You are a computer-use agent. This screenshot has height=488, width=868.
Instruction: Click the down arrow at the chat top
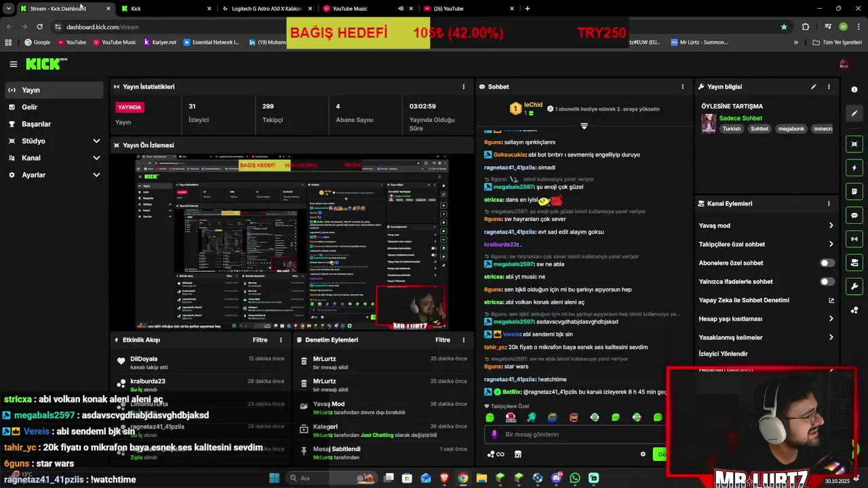(x=584, y=126)
